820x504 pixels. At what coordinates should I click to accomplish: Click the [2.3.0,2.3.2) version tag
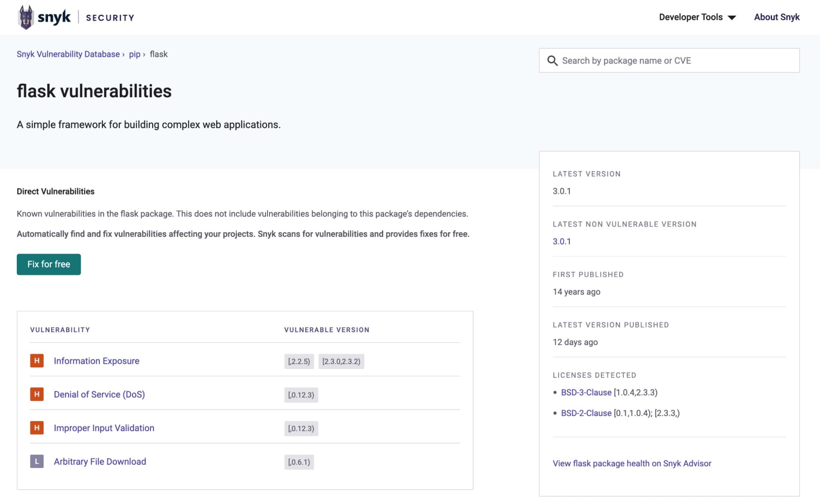click(x=341, y=362)
